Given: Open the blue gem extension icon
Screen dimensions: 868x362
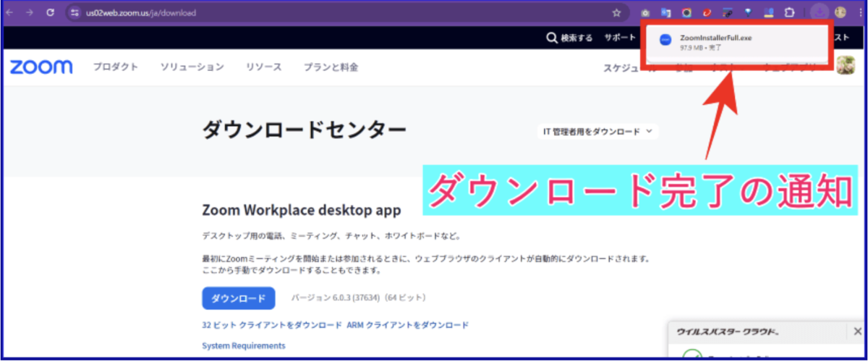Looking at the screenshot, I should (x=748, y=12).
